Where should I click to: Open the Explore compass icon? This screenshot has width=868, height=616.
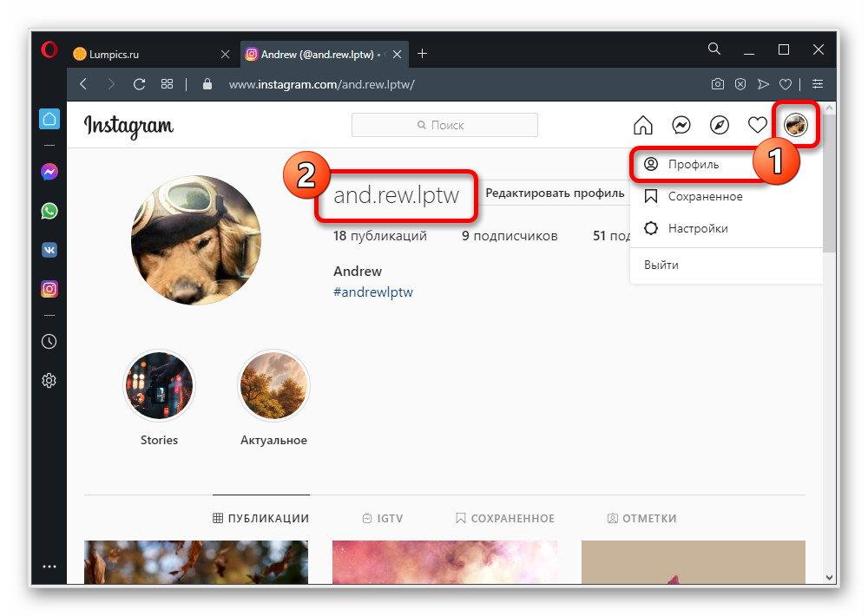coord(720,126)
